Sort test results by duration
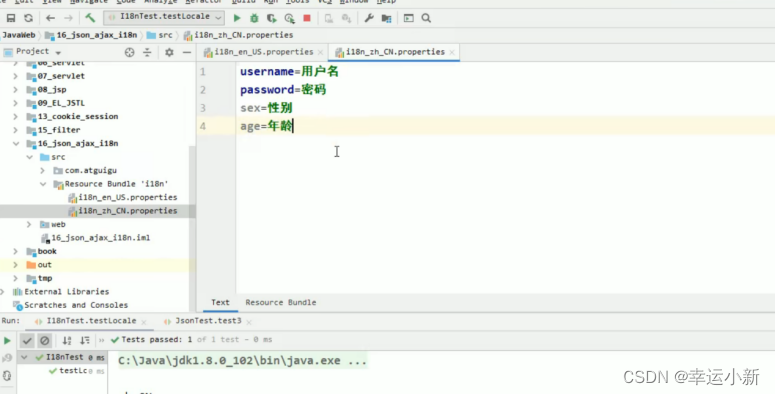 point(85,340)
